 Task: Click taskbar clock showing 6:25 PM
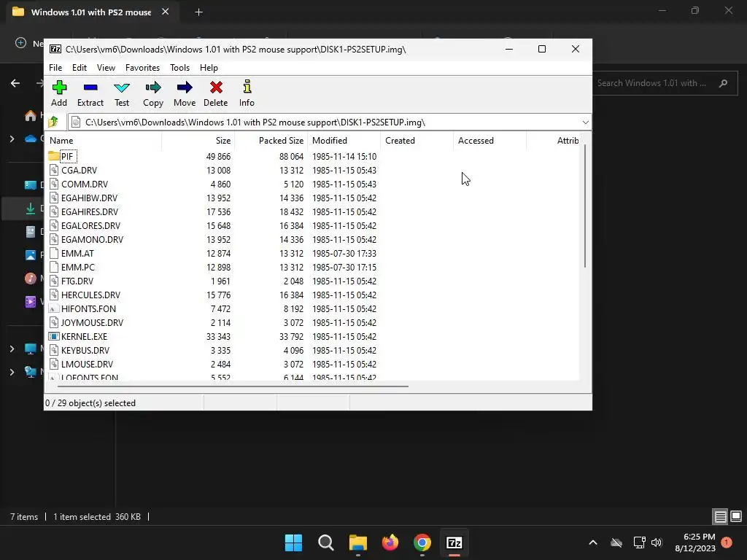[695, 542]
